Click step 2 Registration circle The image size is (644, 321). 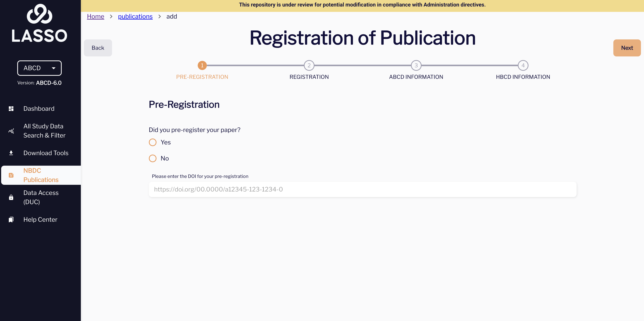tap(309, 65)
